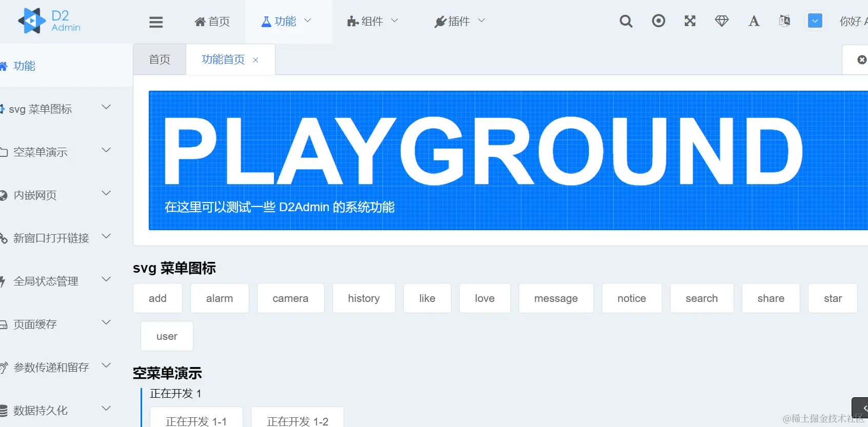Click the camera button
Screen dimensions: 868x427
[290, 298]
